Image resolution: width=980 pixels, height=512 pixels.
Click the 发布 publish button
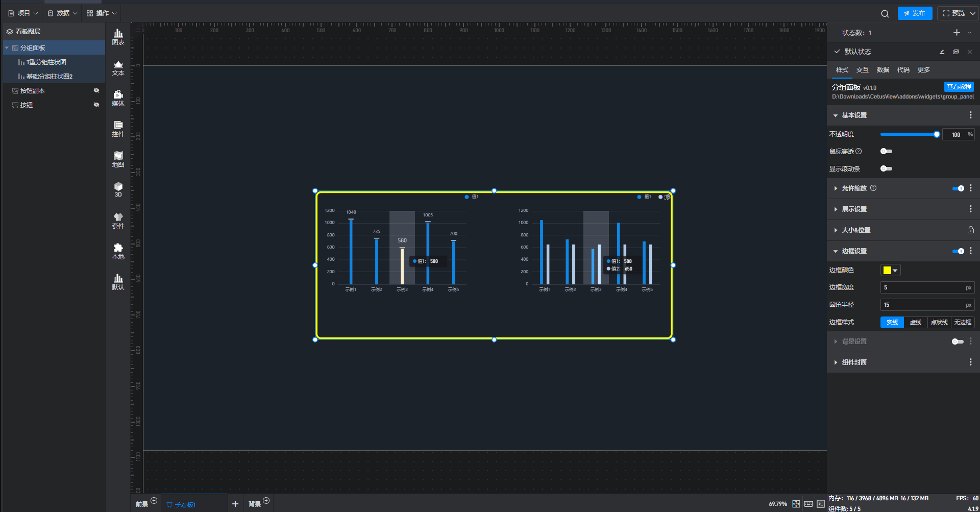(x=915, y=13)
